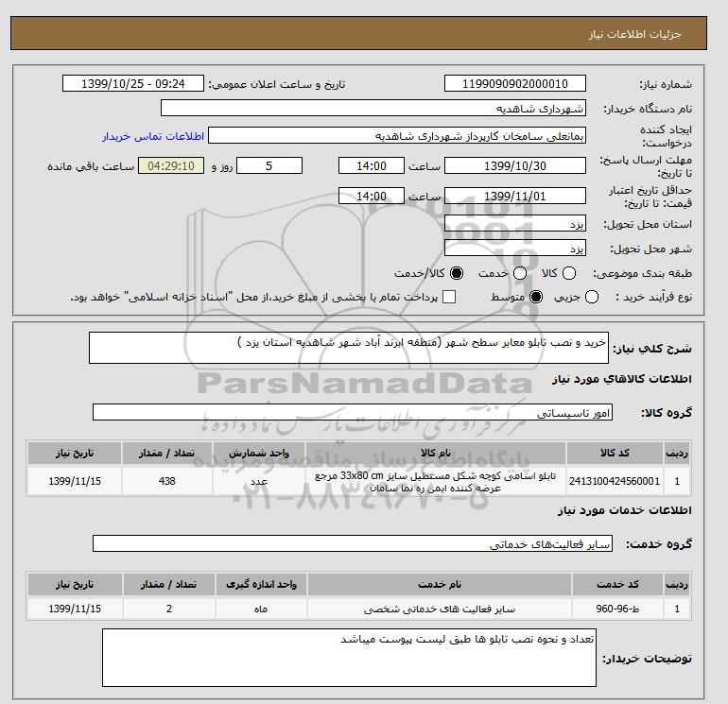Select the کالا/خدمت radio button
Screen dimensions: 728x704
(457, 273)
